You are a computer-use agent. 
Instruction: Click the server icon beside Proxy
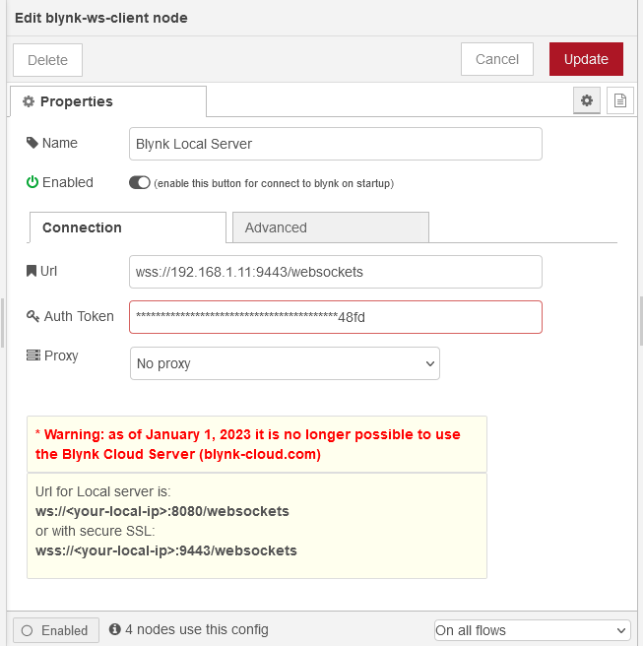pyautogui.click(x=33, y=355)
